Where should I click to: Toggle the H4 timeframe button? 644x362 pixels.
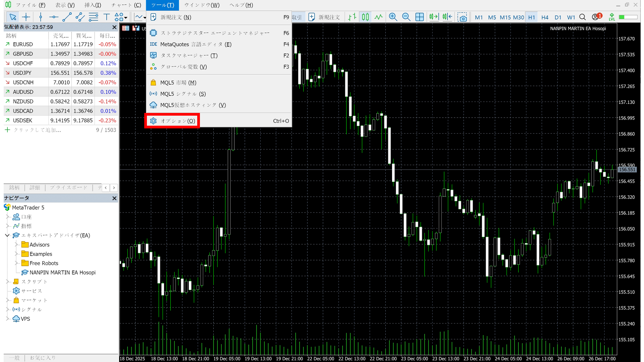[x=545, y=17]
